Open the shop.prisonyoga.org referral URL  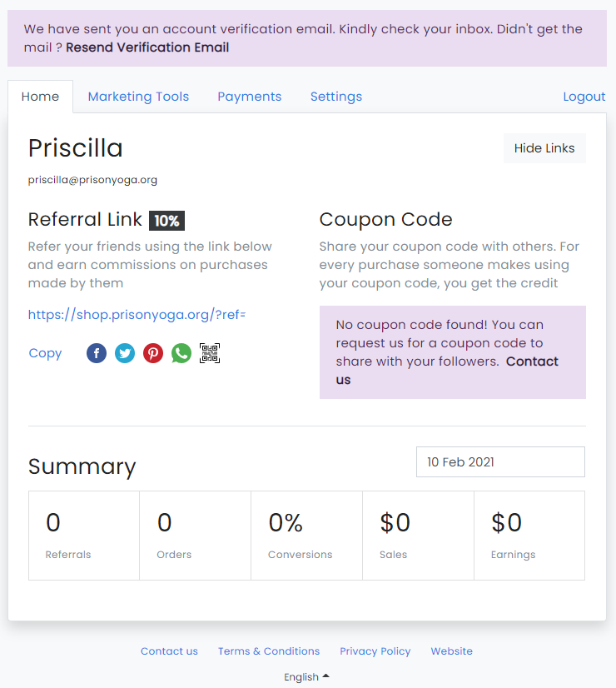[137, 315]
